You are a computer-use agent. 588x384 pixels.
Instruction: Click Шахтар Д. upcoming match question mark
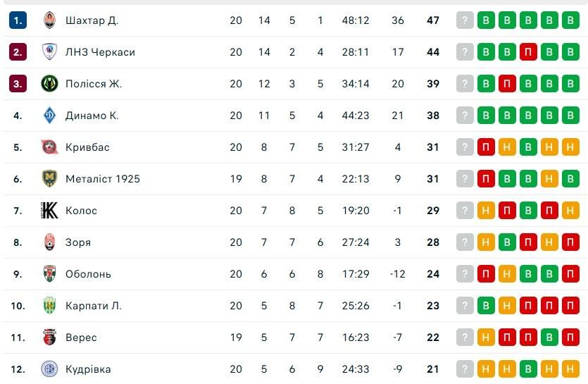click(x=465, y=20)
